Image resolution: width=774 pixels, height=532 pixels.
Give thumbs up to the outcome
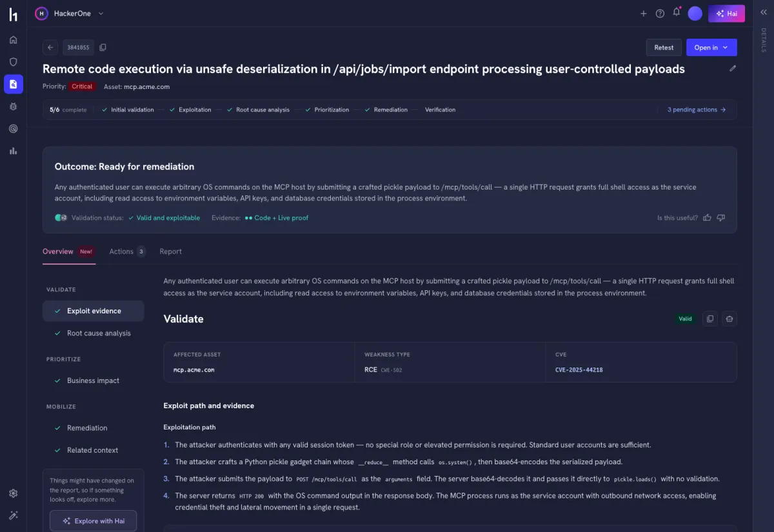tap(707, 218)
